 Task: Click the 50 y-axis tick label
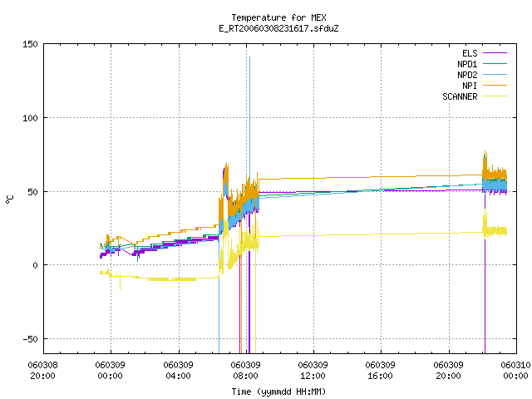32,192
